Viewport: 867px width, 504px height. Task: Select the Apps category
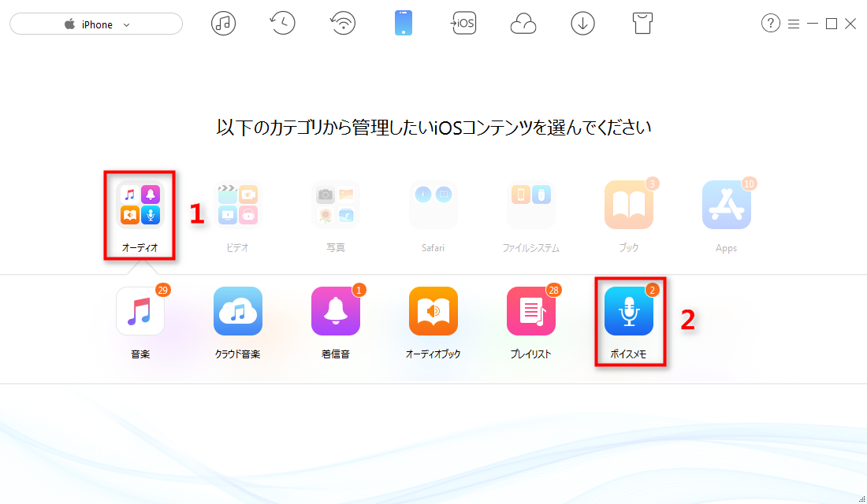727,216
